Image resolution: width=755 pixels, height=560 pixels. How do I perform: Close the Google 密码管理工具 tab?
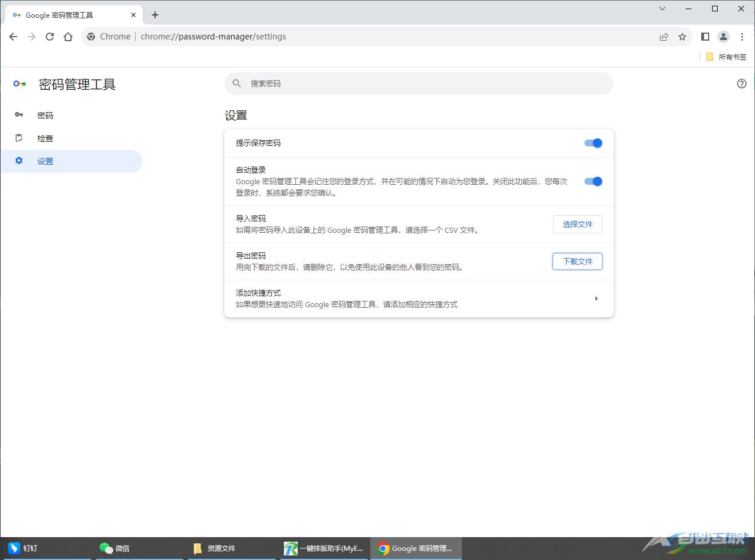[x=133, y=15]
